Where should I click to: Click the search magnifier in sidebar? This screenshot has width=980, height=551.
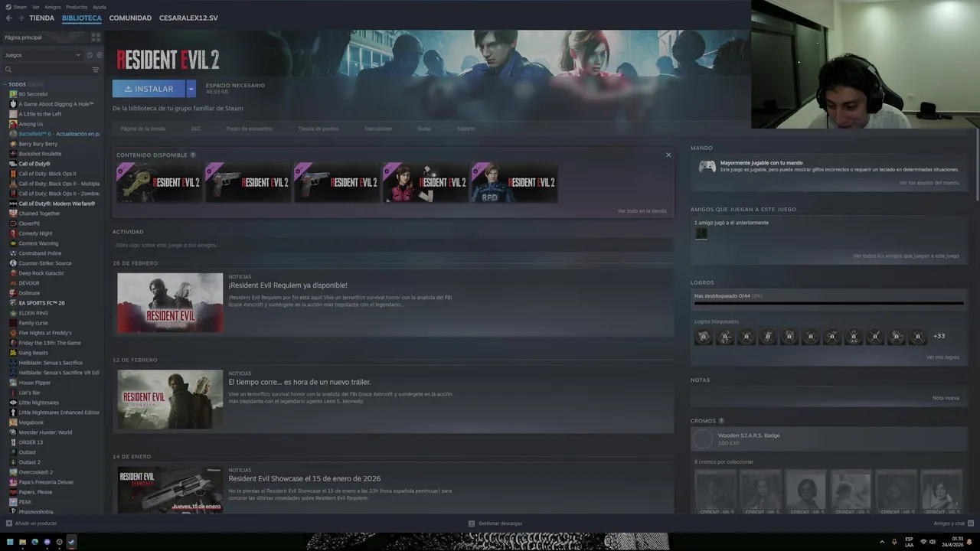point(8,70)
